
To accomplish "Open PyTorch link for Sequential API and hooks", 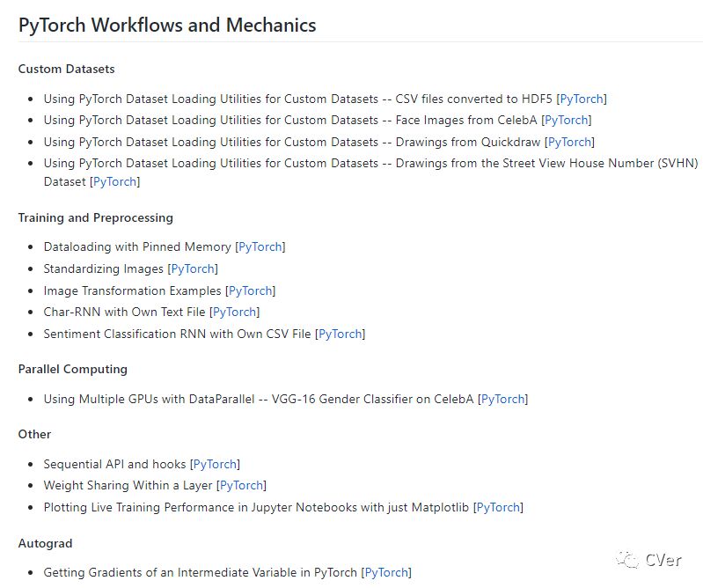I will tap(215, 464).
